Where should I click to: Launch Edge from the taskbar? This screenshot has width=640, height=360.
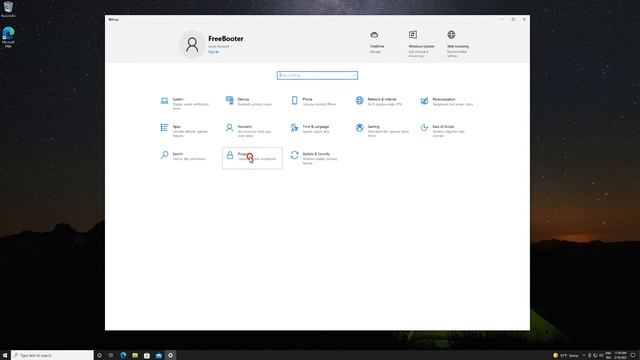(123, 356)
